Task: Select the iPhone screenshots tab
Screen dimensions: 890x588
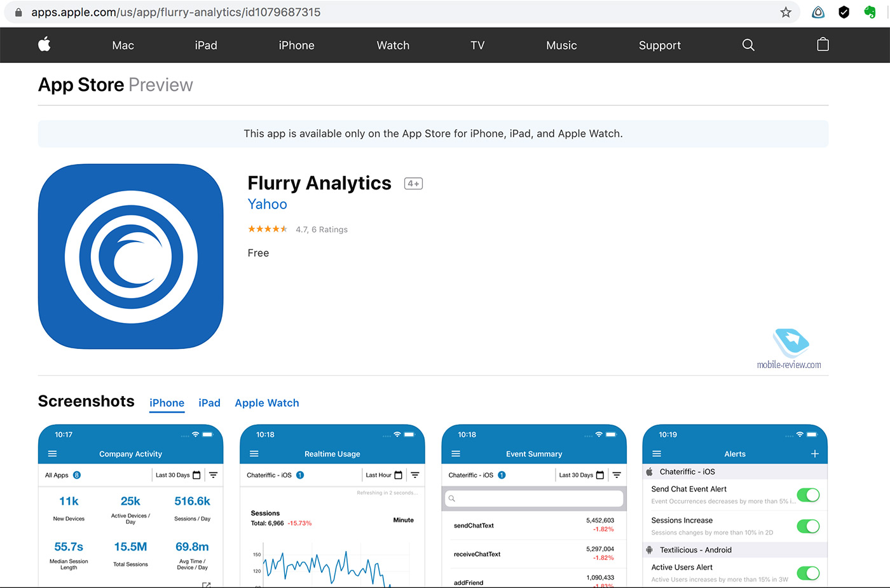Action: click(167, 403)
